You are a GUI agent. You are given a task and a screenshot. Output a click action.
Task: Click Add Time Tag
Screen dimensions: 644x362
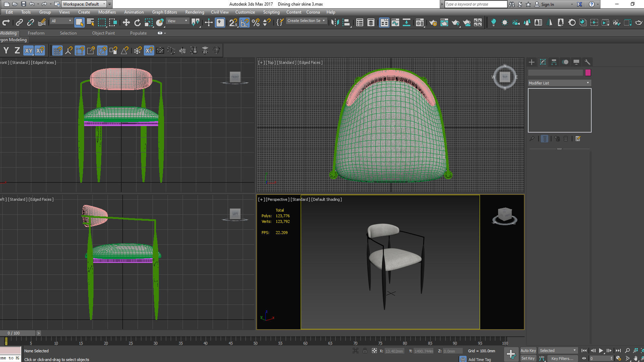[x=479, y=359]
